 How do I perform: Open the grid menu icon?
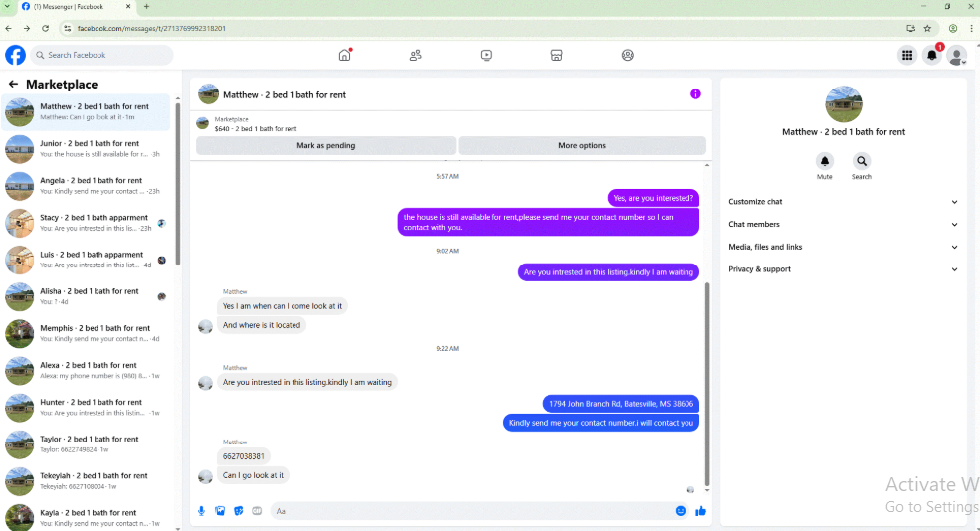pyautogui.click(x=907, y=55)
